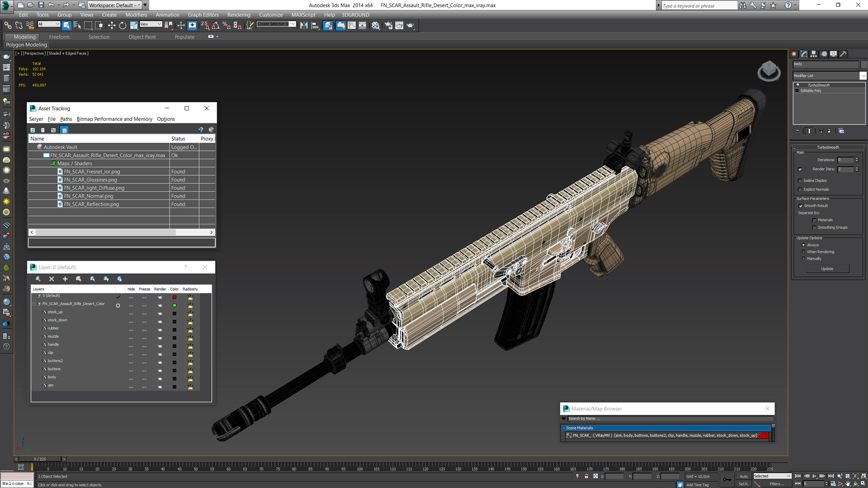Select the Select and Link tool

pos(8,25)
